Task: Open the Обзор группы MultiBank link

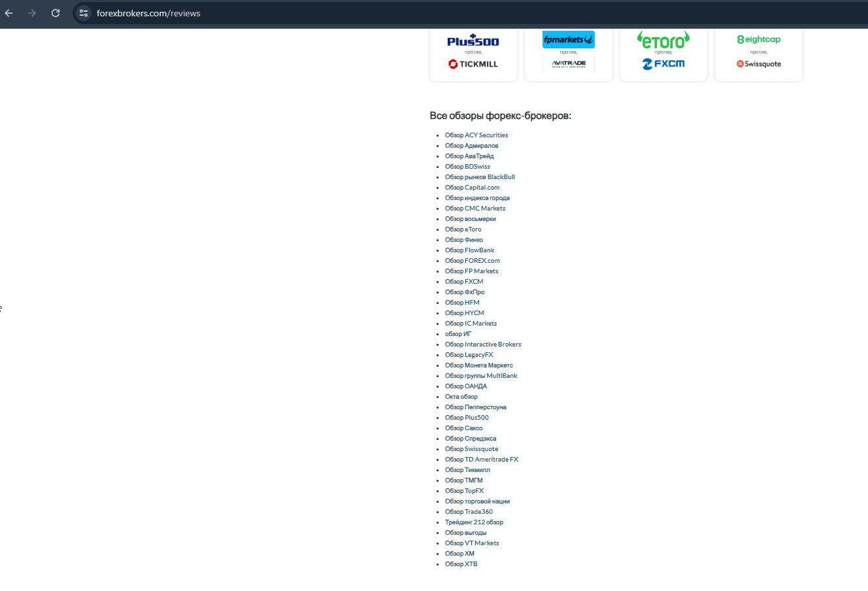Action: (481, 376)
